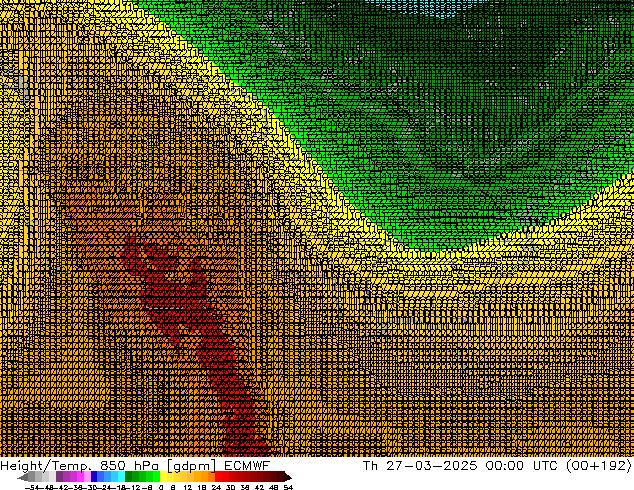Screen dimensions: 634x490
Task: Click the '[gdpm]' unit label
Action: [191, 466]
